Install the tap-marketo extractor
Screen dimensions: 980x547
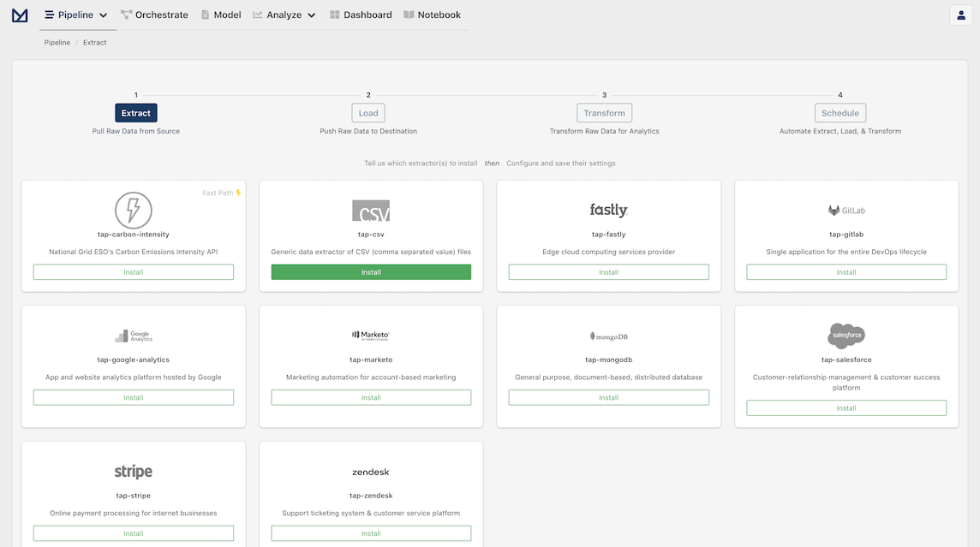click(x=371, y=398)
